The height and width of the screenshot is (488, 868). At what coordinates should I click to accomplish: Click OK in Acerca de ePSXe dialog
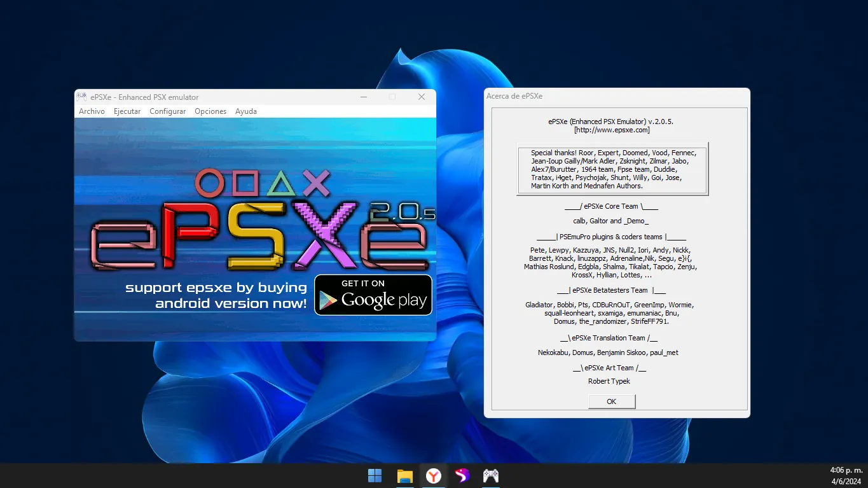pyautogui.click(x=612, y=401)
